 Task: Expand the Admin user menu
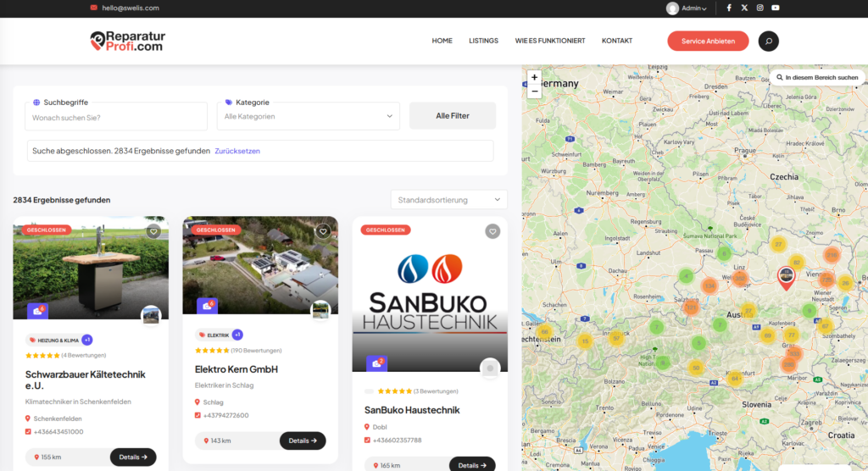[x=687, y=8]
